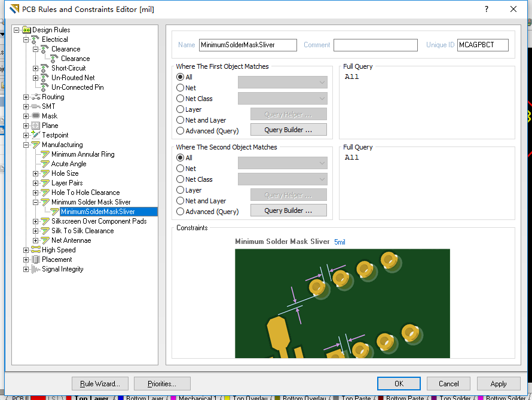Select Net for the second object
This screenshot has height=400, width=532.
point(180,169)
